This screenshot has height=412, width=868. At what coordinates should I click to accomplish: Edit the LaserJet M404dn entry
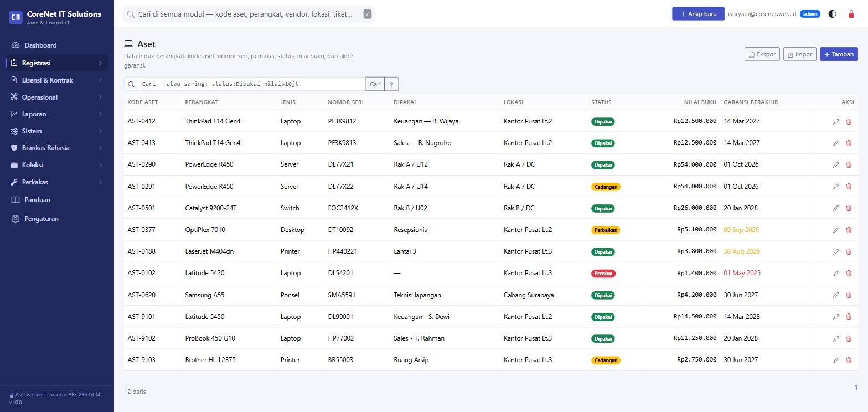pyautogui.click(x=836, y=251)
